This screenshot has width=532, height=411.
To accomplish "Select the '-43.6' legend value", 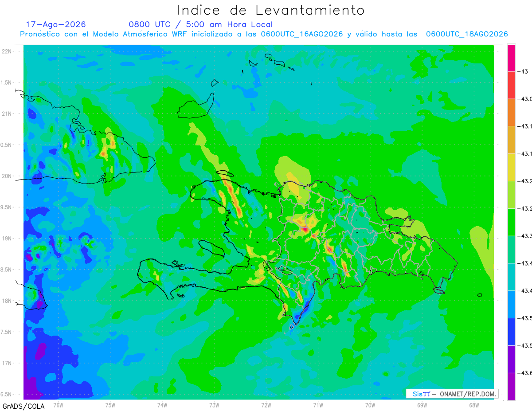I will point(526,372).
